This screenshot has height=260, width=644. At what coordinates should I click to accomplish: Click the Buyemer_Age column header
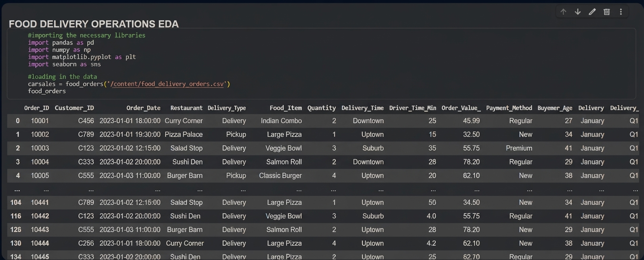[x=555, y=108]
